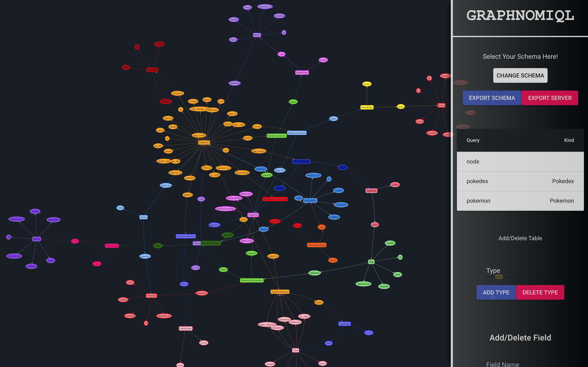Select the red Pokedex type node
The image size is (588, 367).
click(x=151, y=296)
